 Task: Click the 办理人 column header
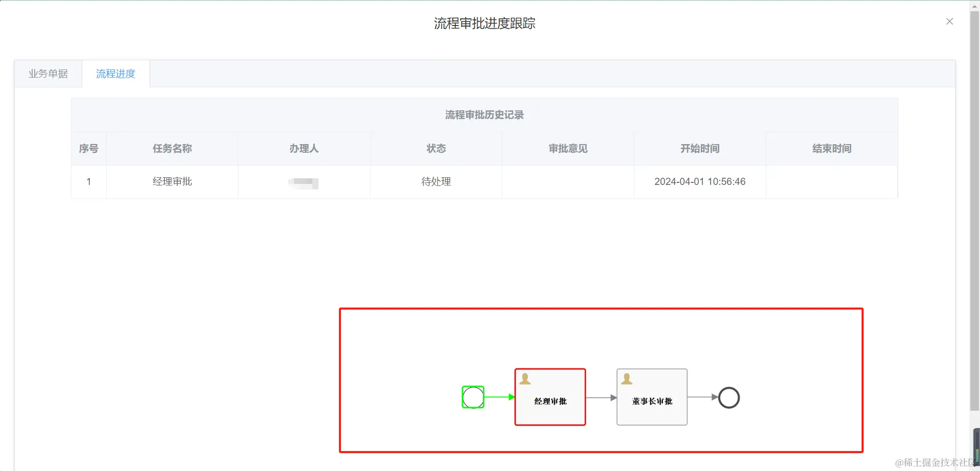click(304, 149)
